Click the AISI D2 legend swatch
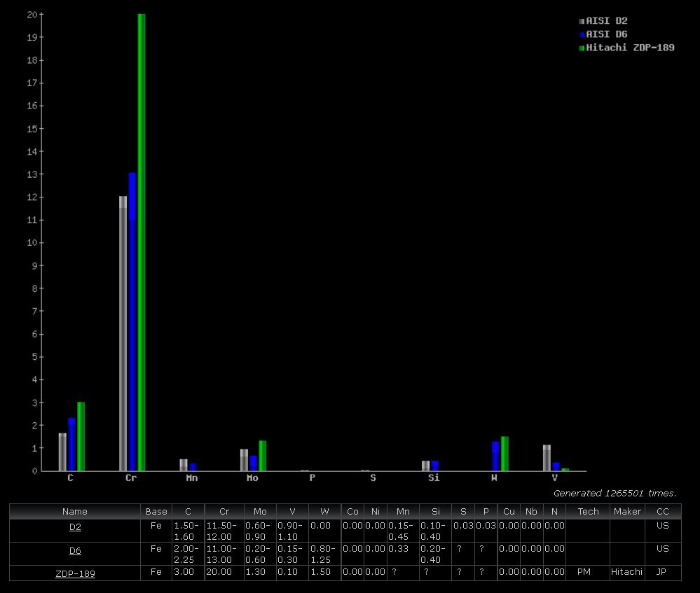The image size is (700, 593). (582, 21)
